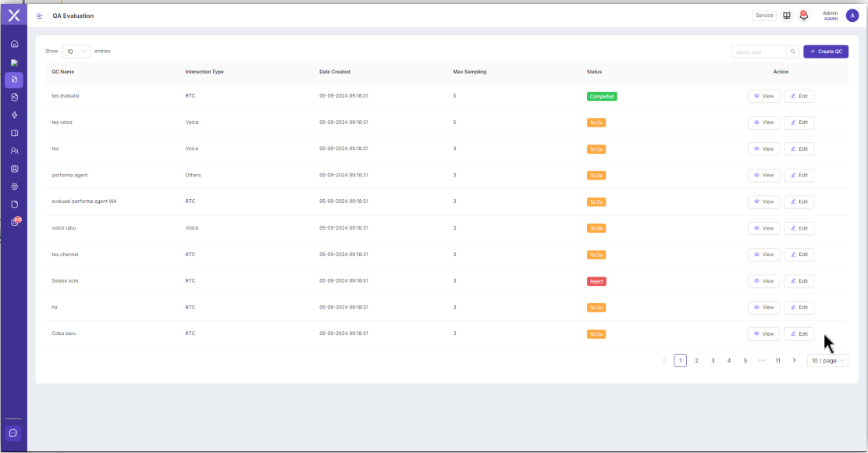Click into the Search data field

coord(759,52)
